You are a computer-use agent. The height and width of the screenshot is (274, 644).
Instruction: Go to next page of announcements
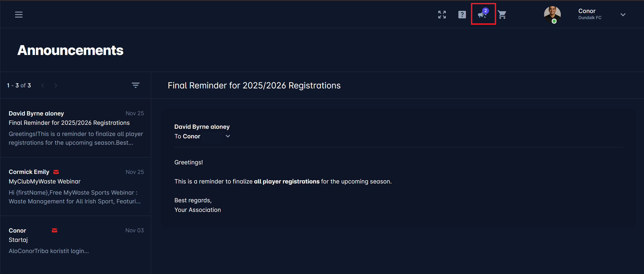coord(56,85)
